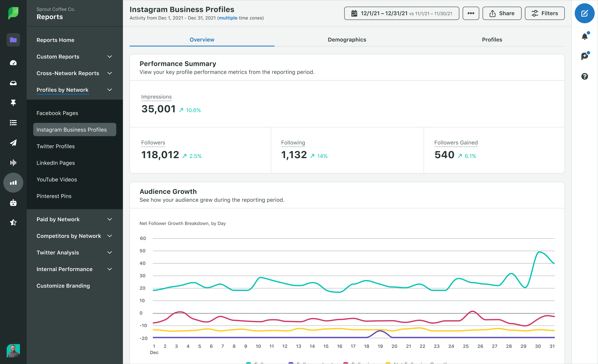Click the publishing/send icon in sidebar
Image resolution: width=598 pixels, height=364 pixels.
(x=13, y=143)
